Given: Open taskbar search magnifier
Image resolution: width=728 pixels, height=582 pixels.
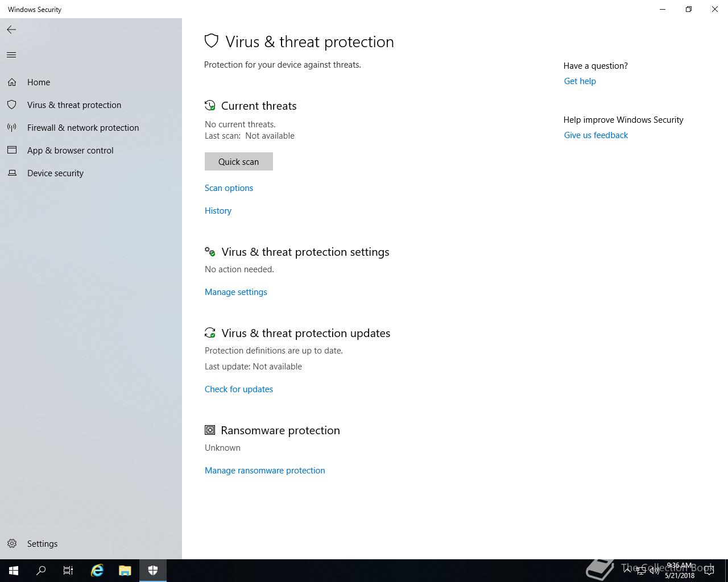Looking at the screenshot, I should 41,571.
